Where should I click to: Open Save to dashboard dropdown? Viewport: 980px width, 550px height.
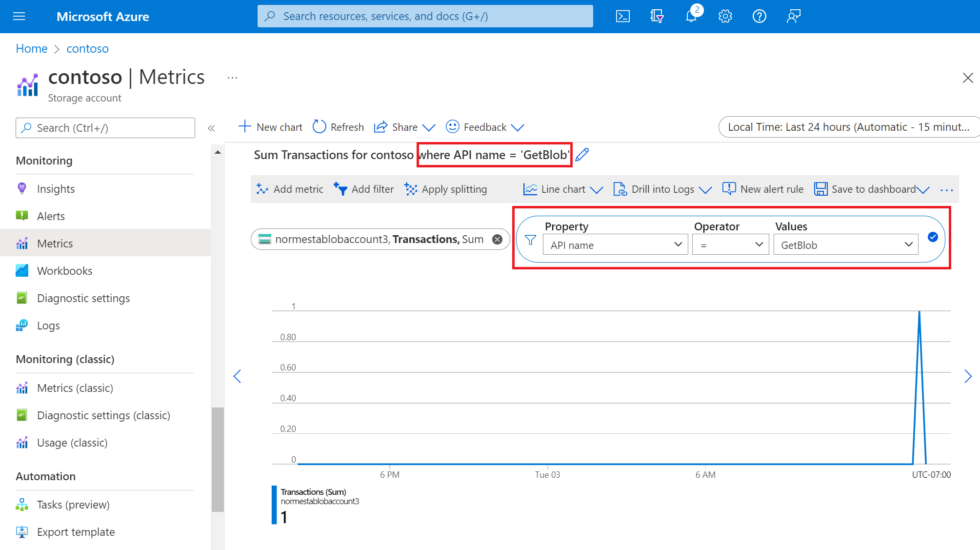coord(872,189)
